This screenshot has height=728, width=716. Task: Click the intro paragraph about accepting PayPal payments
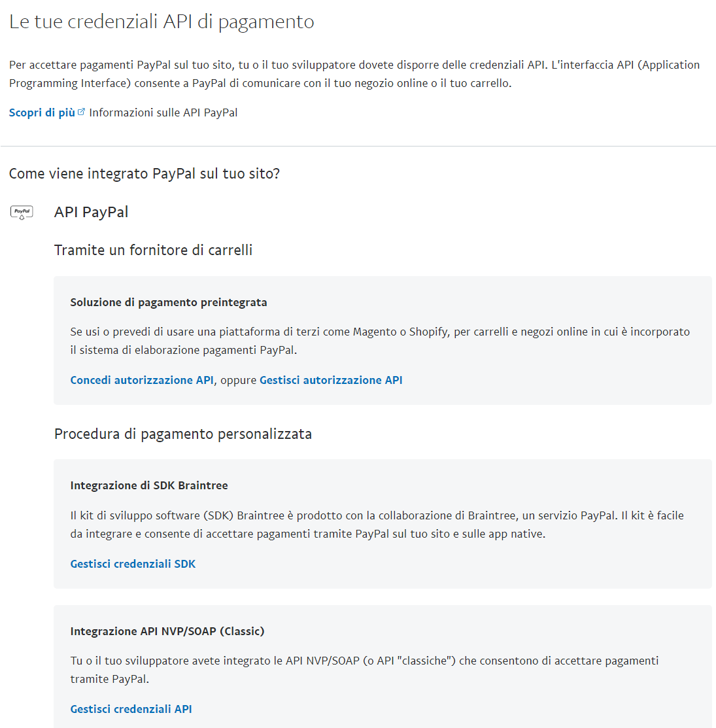point(354,74)
